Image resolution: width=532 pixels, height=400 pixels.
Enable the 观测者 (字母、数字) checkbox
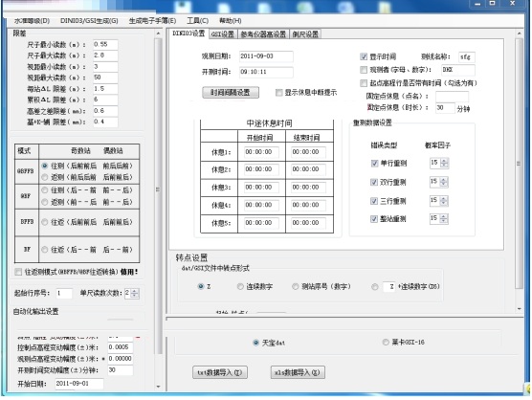364,70
